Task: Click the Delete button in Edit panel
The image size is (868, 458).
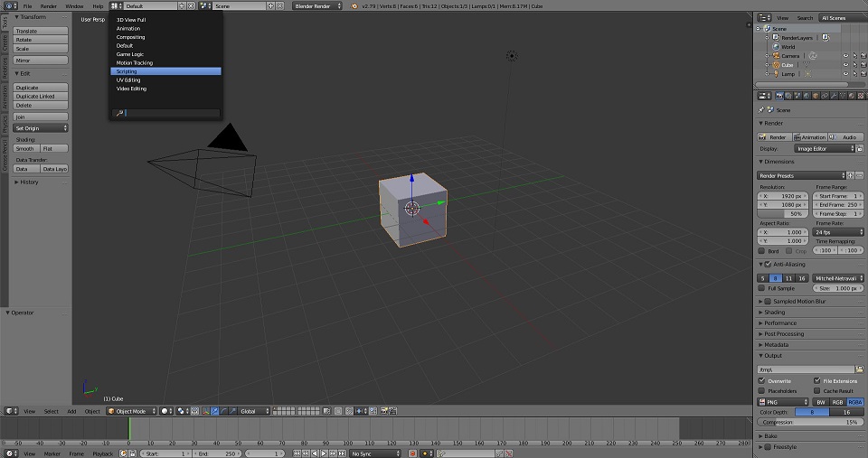Action: click(x=41, y=105)
